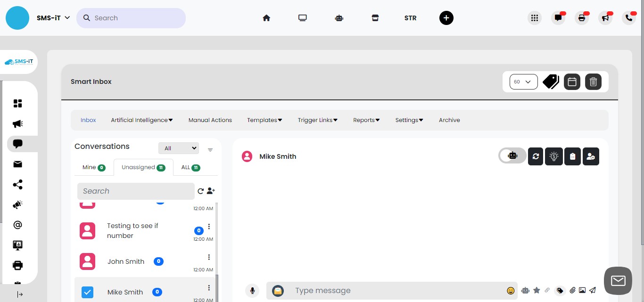The width and height of the screenshot is (644, 302).
Task: Open calendar icon in Smart Inbox header
Action: pyautogui.click(x=572, y=82)
